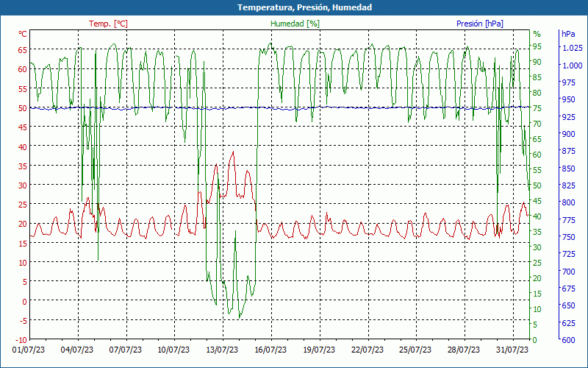Click 50 on the red temperature axis

point(23,108)
